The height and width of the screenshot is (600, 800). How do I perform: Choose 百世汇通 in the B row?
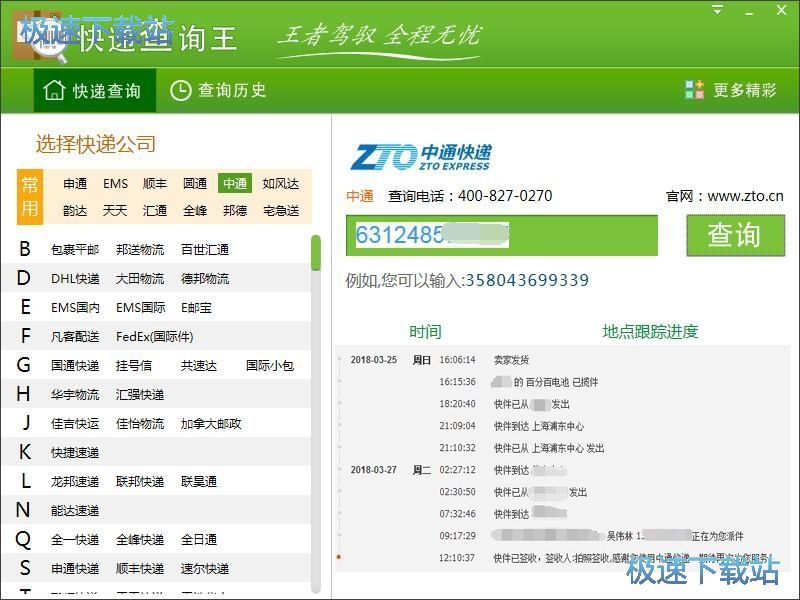[x=205, y=249]
